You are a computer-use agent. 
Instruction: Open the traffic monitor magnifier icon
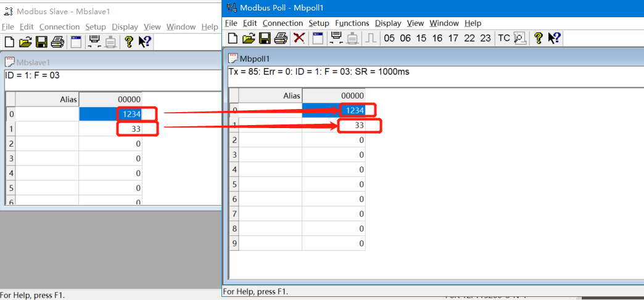[x=519, y=38]
